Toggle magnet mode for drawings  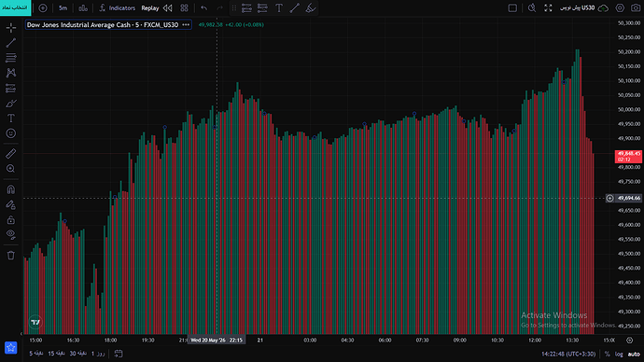click(x=11, y=189)
